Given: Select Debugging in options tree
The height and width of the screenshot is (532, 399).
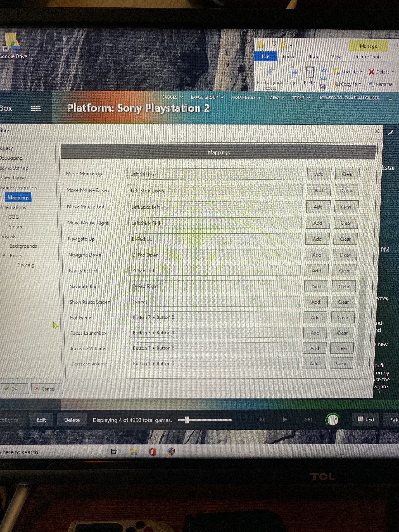Looking at the screenshot, I should [11, 158].
